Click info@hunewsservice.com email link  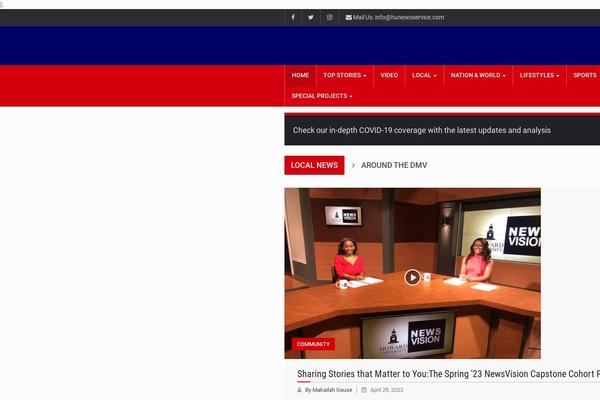click(409, 17)
